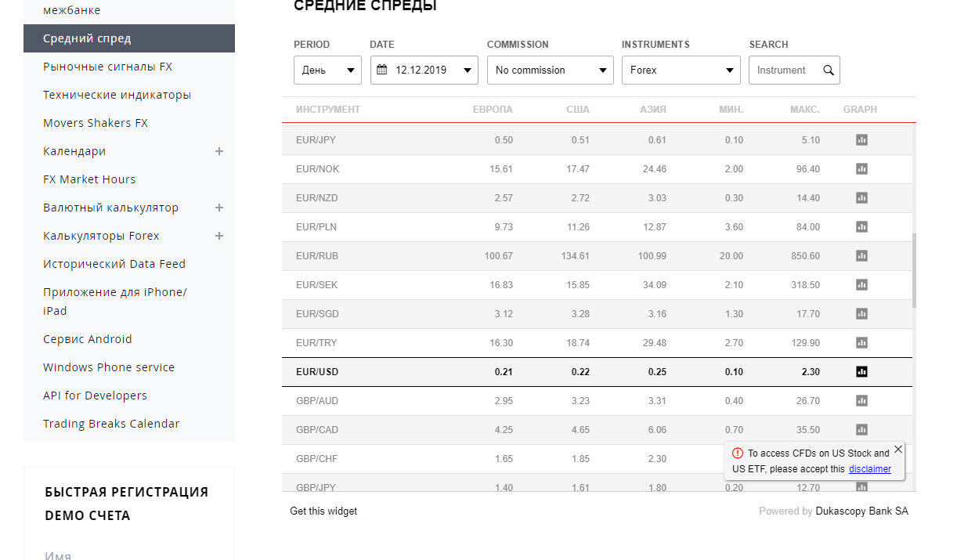Open Trading Breaks Calendar item
The height and width of the screenshot is (560, 957).
point(111,424)
